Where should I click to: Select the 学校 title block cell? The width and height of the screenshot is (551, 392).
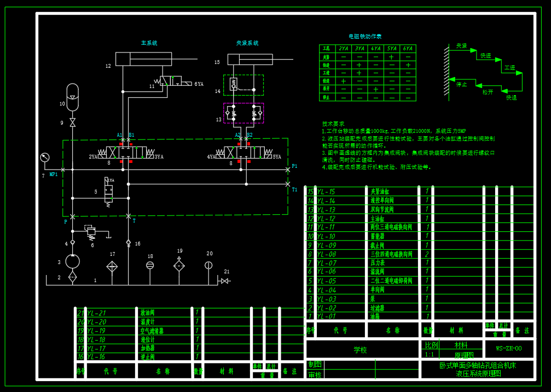point(361,350)
